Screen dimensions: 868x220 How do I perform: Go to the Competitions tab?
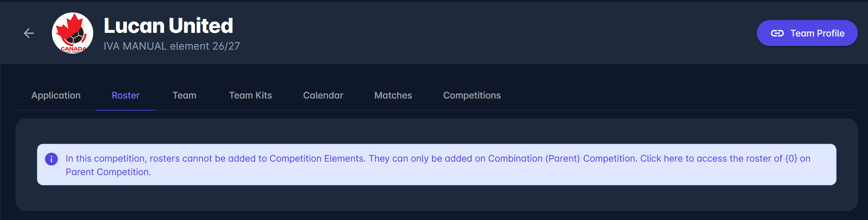coord(472,95)
